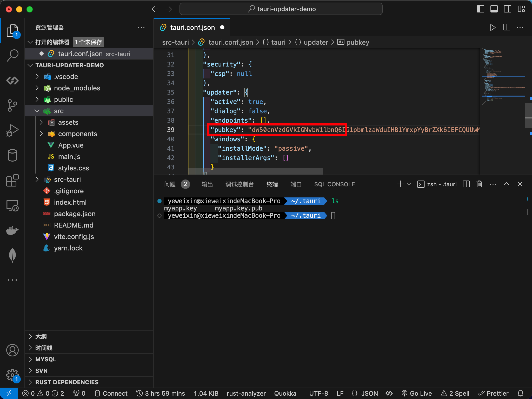Screen dimensions: 532x399
Task: Open Source Control view icon
Action: tap(12, 105)
